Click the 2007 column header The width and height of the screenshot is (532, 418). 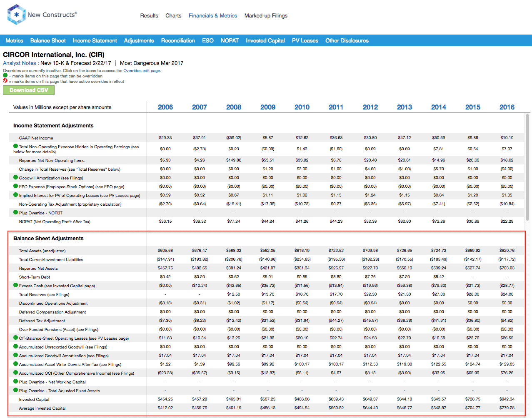[x=200, y=107]
